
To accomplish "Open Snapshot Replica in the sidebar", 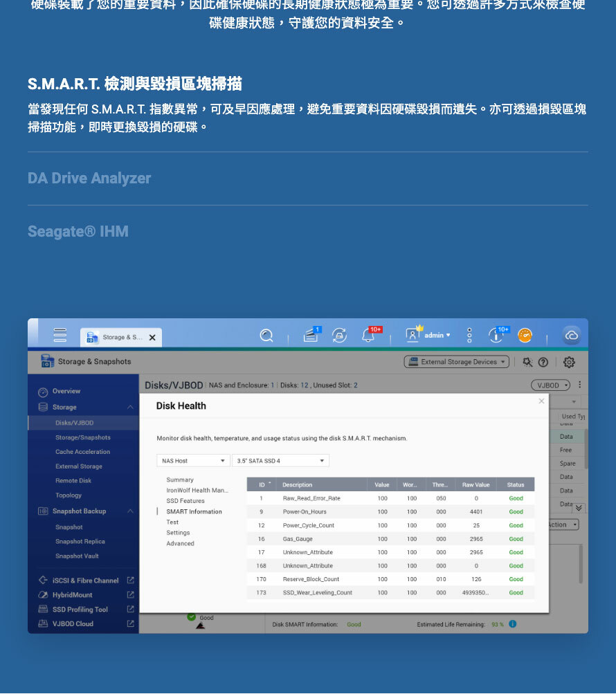I will 80,541.
